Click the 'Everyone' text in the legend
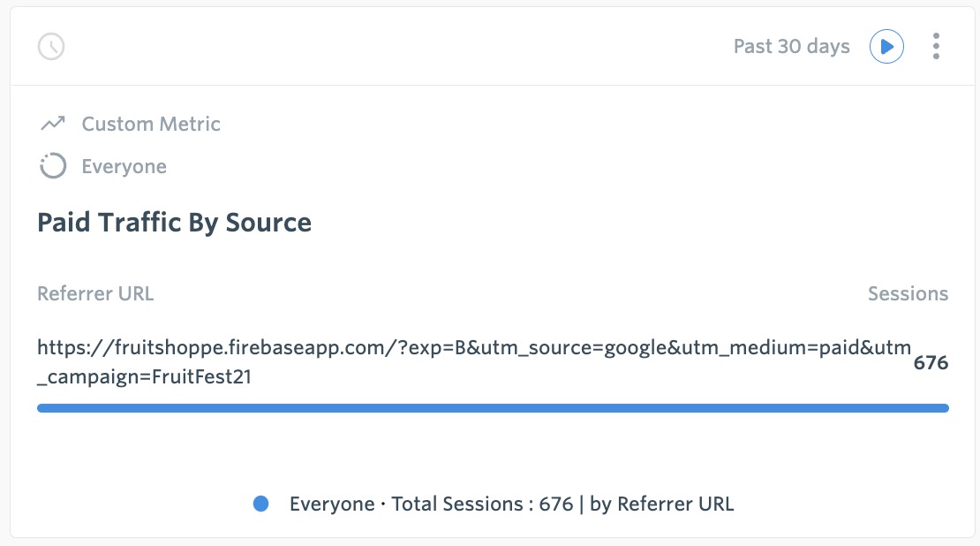980x546 pixels. tap(332, 504)
